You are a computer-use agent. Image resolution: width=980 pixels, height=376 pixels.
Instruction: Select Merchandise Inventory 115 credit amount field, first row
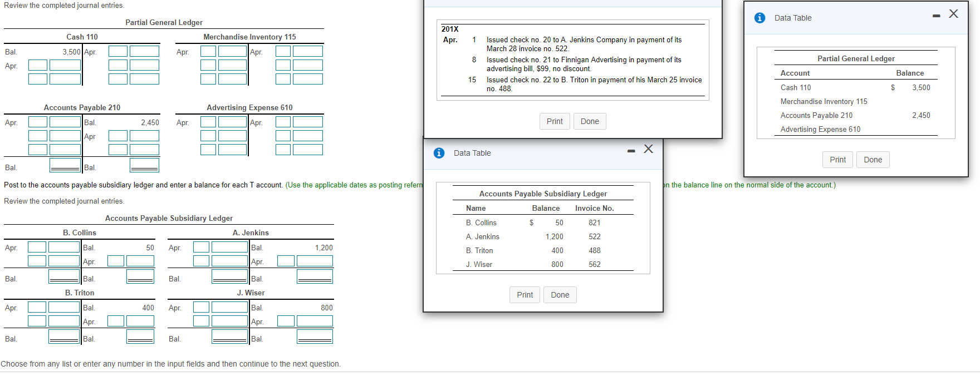pyautogui.click(x=308, y=51)
